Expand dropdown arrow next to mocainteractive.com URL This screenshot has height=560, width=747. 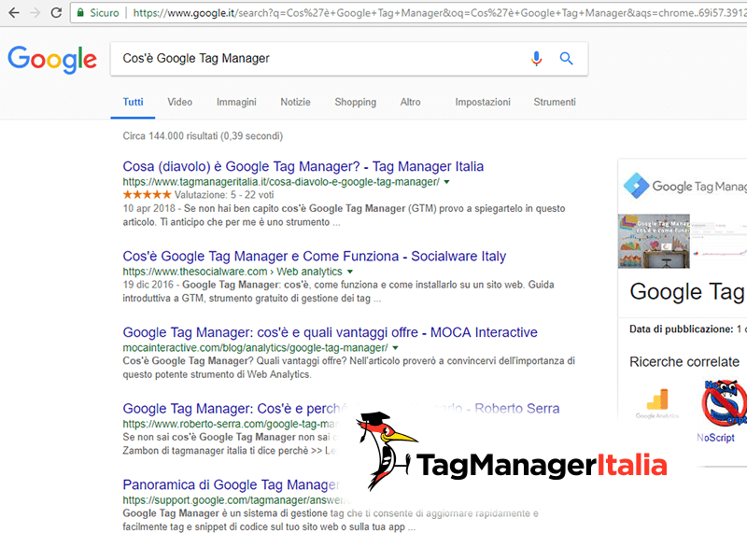point(395,348)
